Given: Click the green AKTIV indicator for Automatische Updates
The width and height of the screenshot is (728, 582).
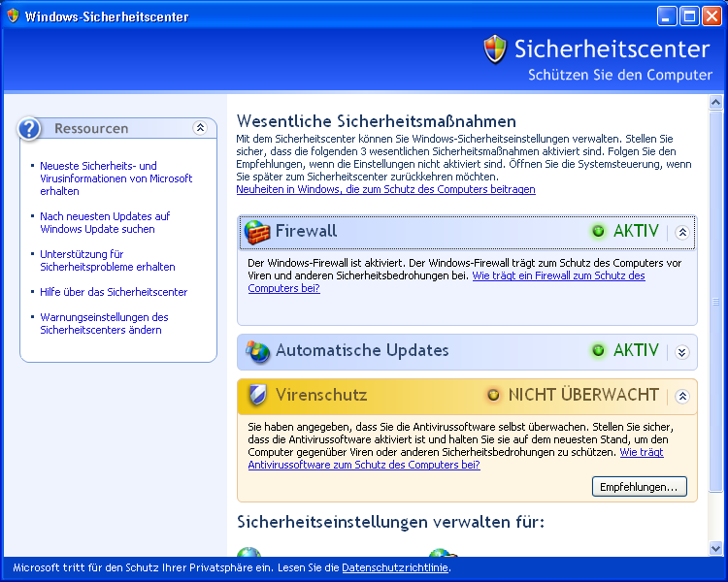Looking at the screenshot, I should tap(599, 350).
